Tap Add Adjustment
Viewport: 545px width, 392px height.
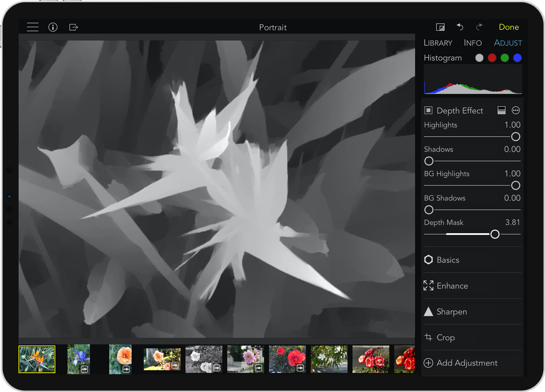pos(472,363)
